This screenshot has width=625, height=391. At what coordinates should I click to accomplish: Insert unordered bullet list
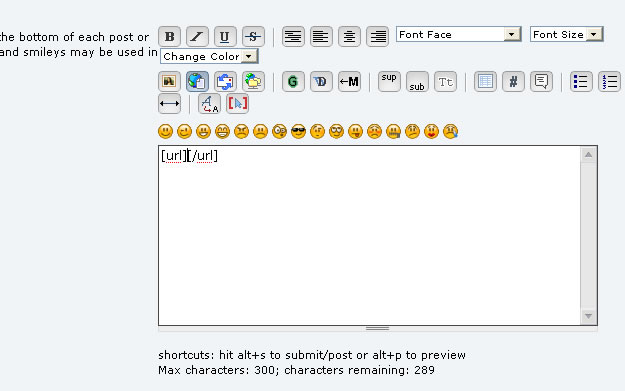coord(581,82)
